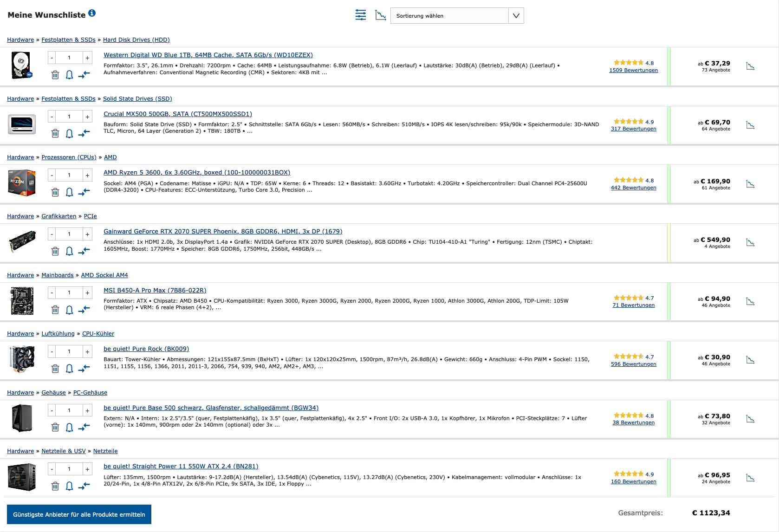Open Crucial MX500 500GB product link

pyautogui.click(x=178, y=114)
